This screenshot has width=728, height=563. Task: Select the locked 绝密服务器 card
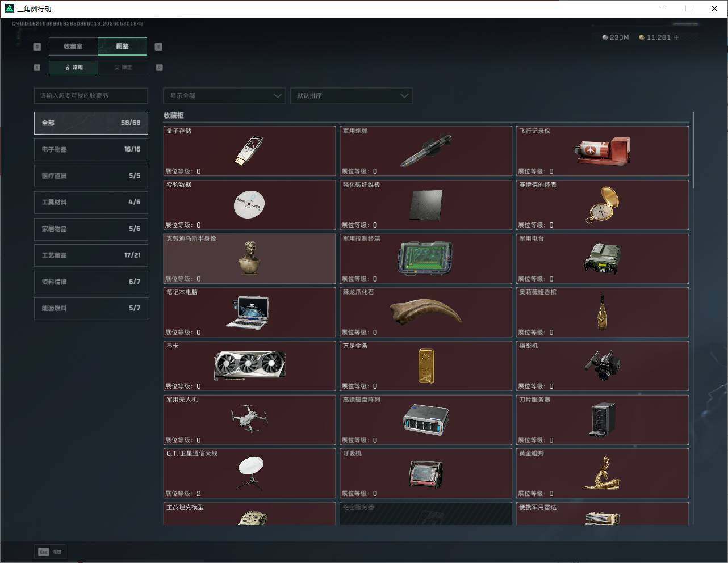click(426, 514)
